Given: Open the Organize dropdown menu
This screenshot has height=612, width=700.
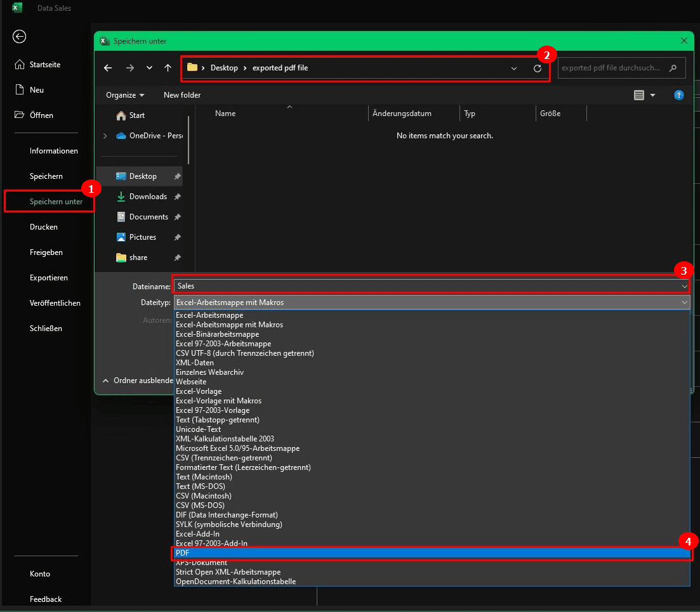Looking at the screenshot, I should click(124, 95).
